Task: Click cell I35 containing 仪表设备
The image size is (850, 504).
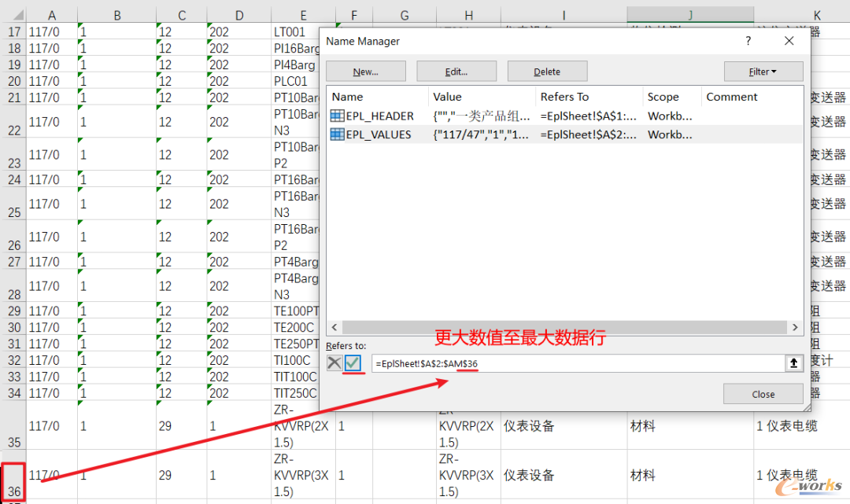Action: point(564,425)
